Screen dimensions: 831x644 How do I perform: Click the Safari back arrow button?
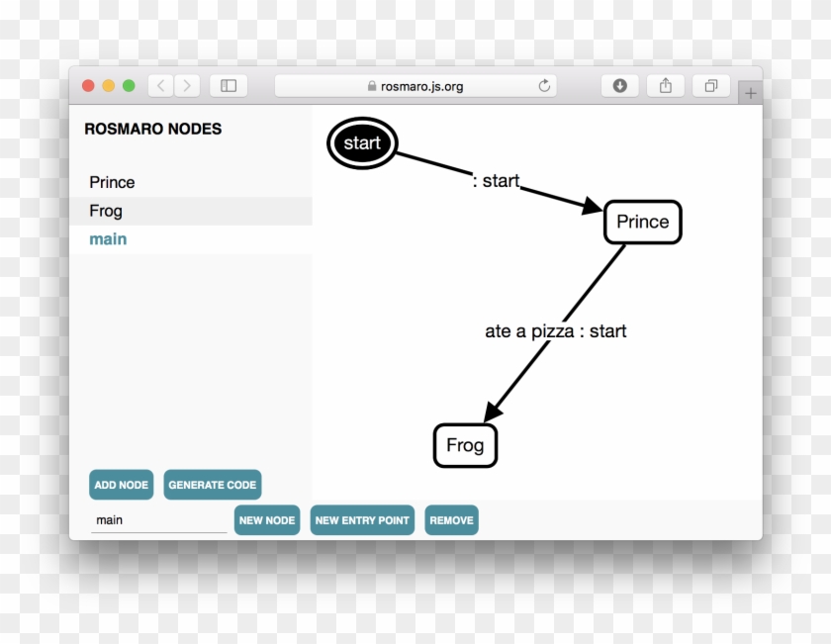coord(161,86)
